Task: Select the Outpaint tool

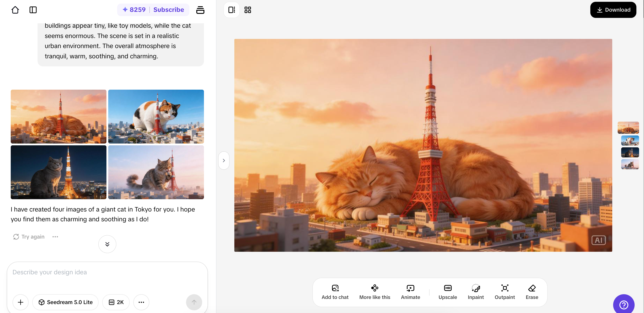Action: coord(504,292)
